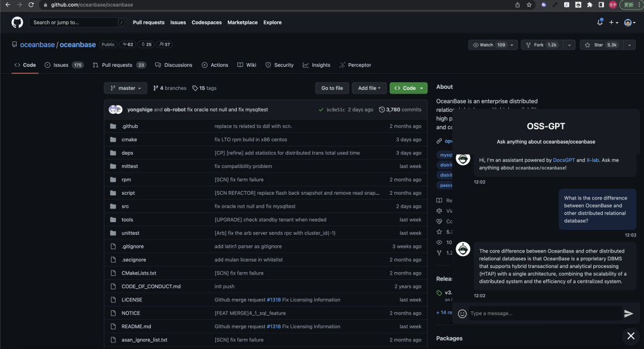The height and width of the screenshot is (349, 644).
Task: Open emoji picker in chat
Action: point(462,314)
